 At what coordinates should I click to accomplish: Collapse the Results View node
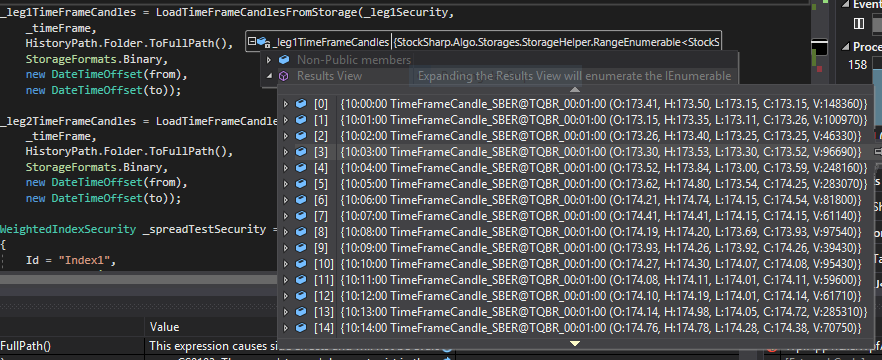tap(268, 76)
